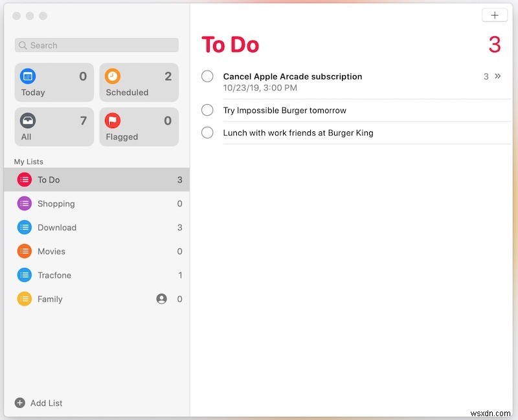This screenshot has width=518, height=420.
Task: Open the Today smart list
Action: [54, 82]
